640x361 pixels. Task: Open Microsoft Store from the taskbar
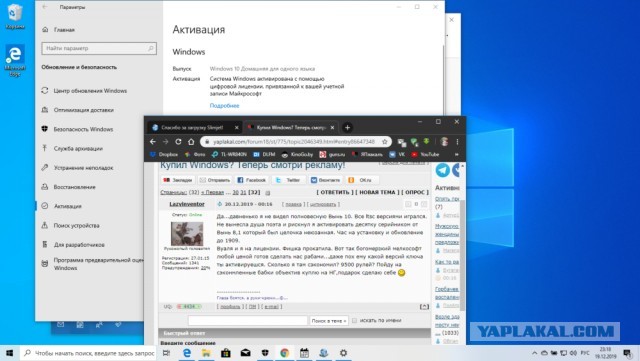pos(226,353)
